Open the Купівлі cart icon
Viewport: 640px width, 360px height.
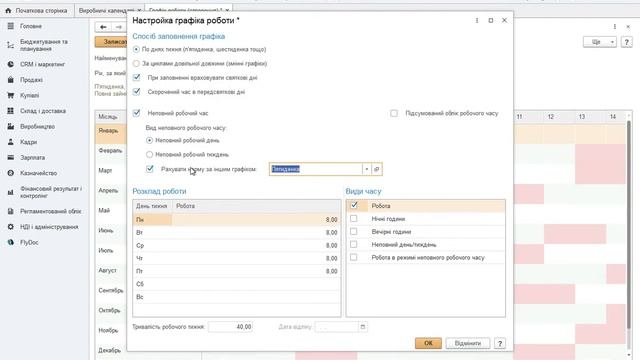(x=11, y=95)
